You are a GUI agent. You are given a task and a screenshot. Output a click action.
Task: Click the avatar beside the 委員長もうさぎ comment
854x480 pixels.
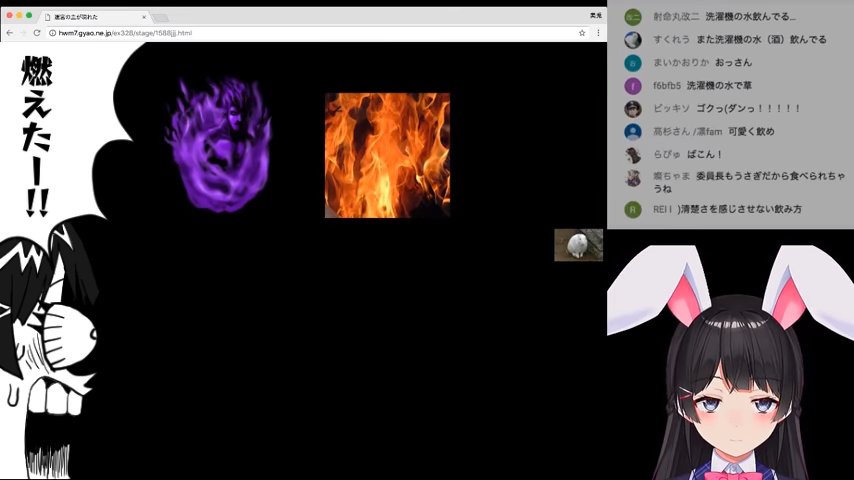(632, 178)
